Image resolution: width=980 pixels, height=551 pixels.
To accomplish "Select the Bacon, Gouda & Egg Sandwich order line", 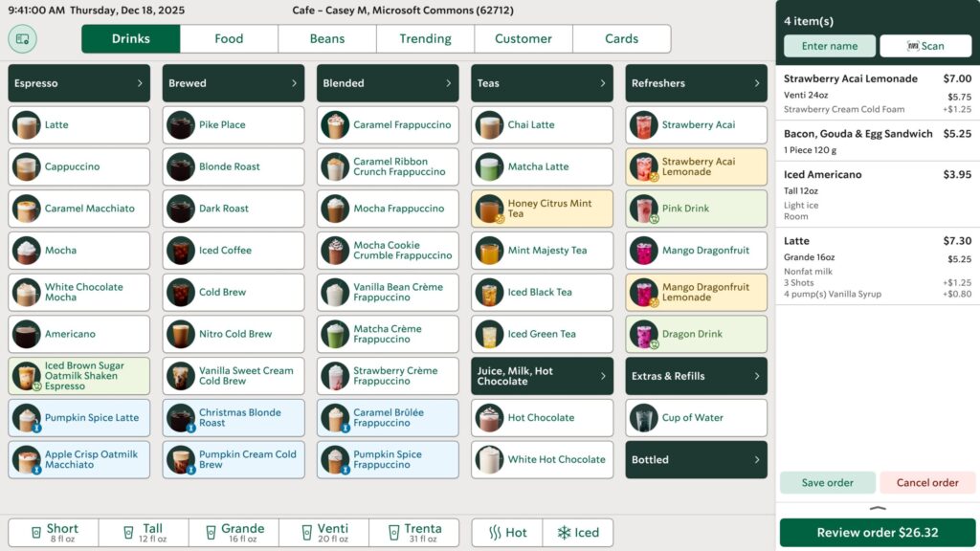I will click(878, 142).
